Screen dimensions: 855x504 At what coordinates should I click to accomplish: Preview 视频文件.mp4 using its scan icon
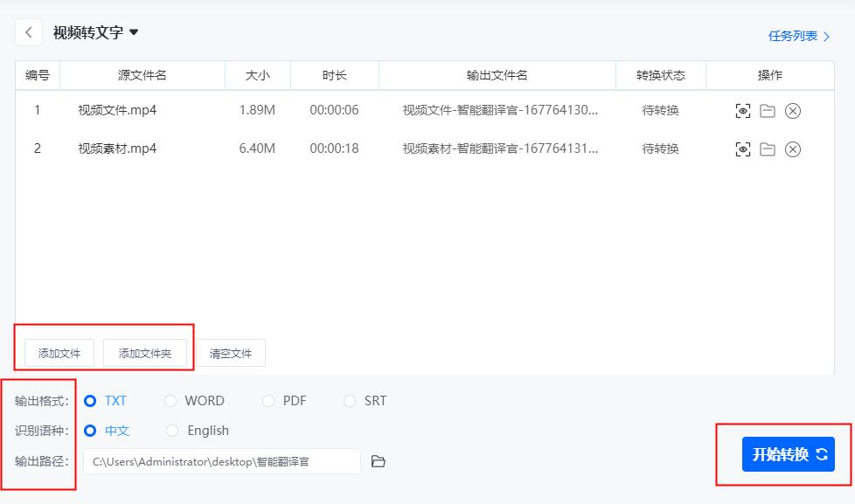(742, 110)
